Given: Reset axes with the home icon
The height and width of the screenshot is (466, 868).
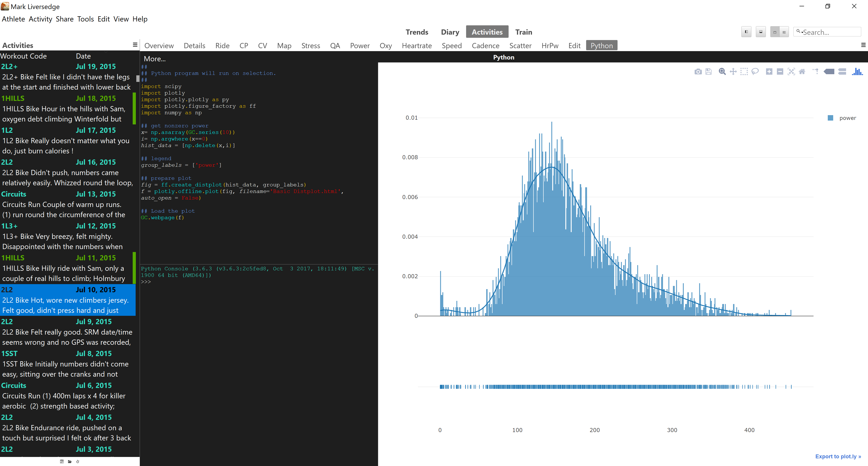Looking at the screenshot, I should [802, 71].
